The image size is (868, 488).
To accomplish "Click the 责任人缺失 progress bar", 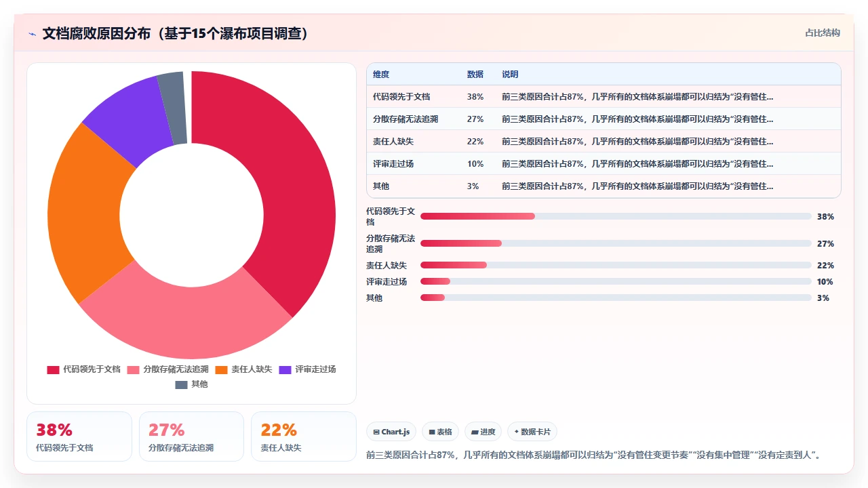I will coord(616,265).
